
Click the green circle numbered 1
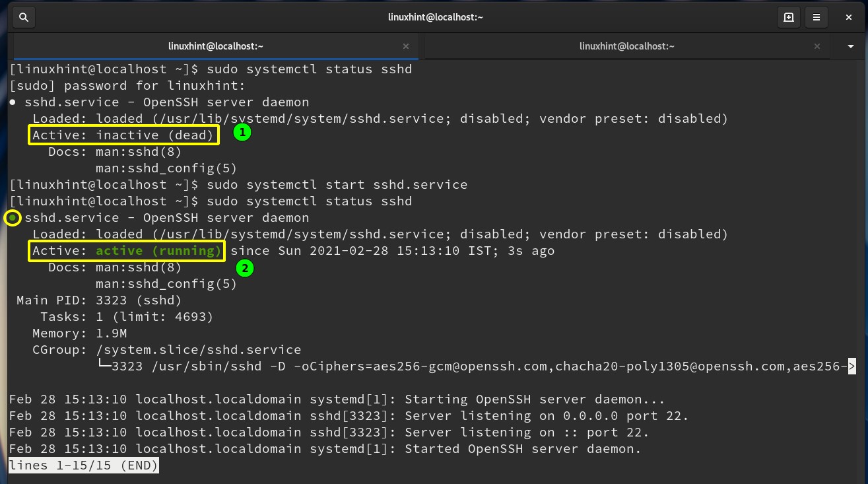pyautogui.click(x=242, y=133)
